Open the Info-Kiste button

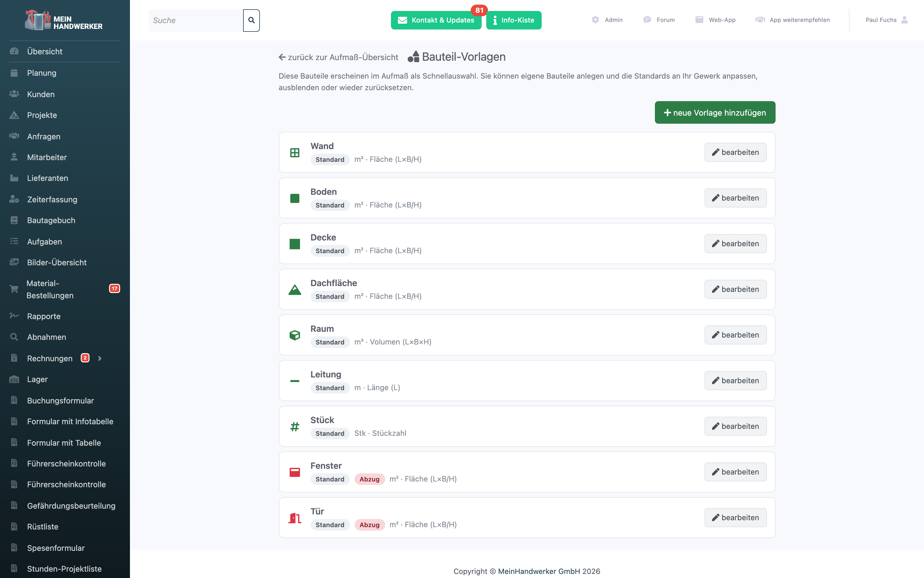tap(514, 20)
